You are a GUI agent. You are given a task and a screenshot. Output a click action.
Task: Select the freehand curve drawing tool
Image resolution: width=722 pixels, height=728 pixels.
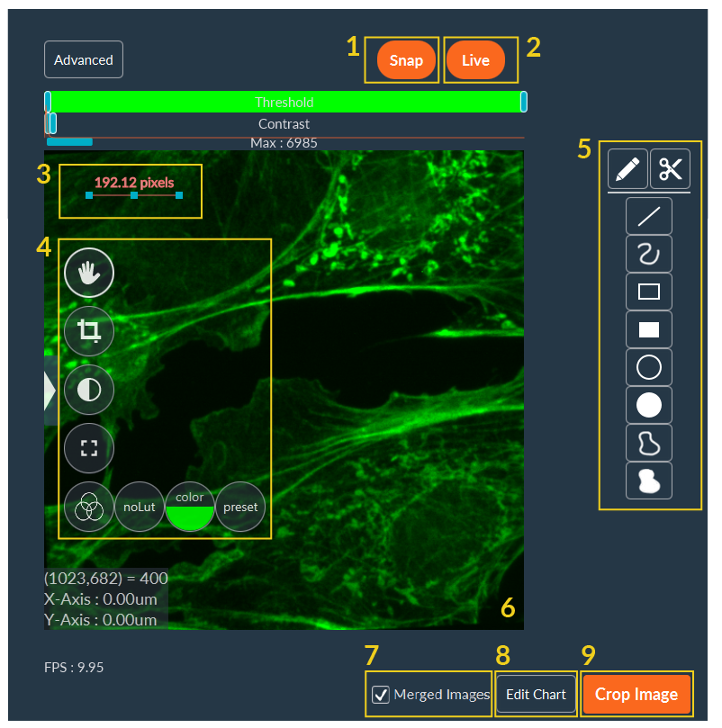(648, 253)
